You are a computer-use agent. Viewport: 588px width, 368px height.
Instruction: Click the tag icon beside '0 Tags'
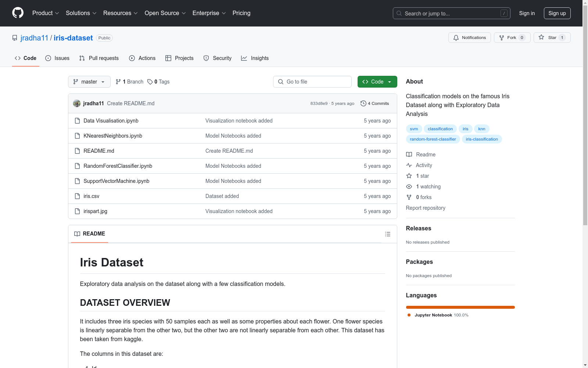click(x=150, y=82)
